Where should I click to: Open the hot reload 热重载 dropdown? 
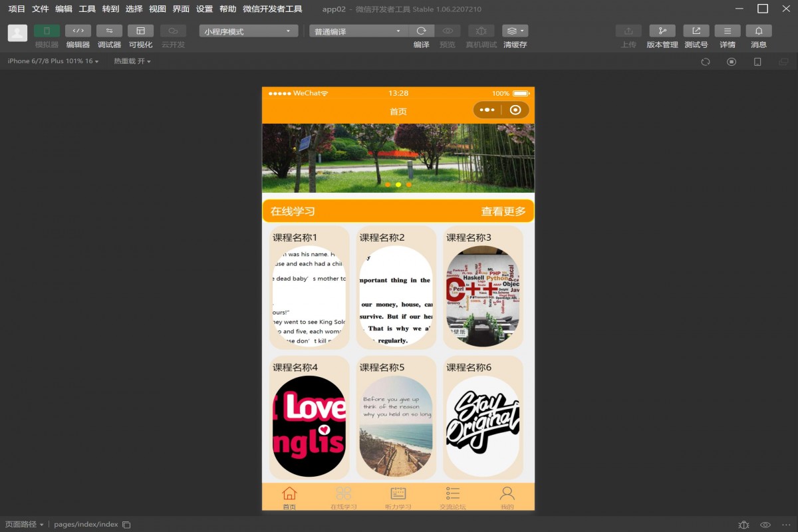(132, 61)
